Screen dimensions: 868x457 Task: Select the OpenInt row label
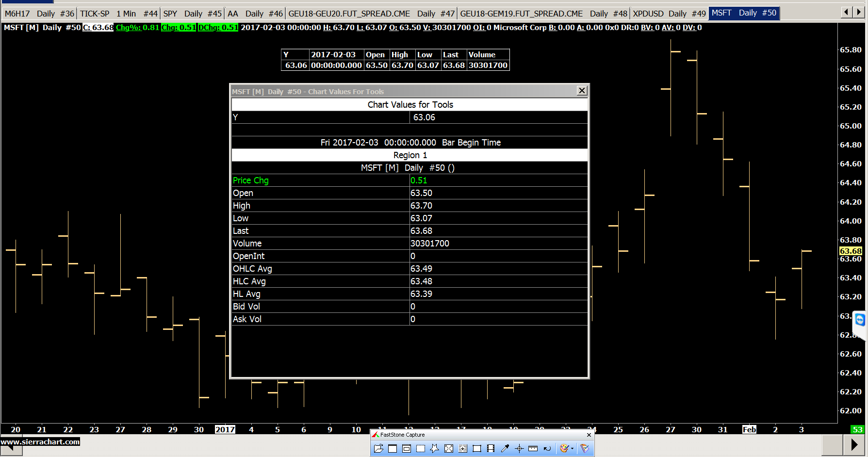tap(248, 256)
